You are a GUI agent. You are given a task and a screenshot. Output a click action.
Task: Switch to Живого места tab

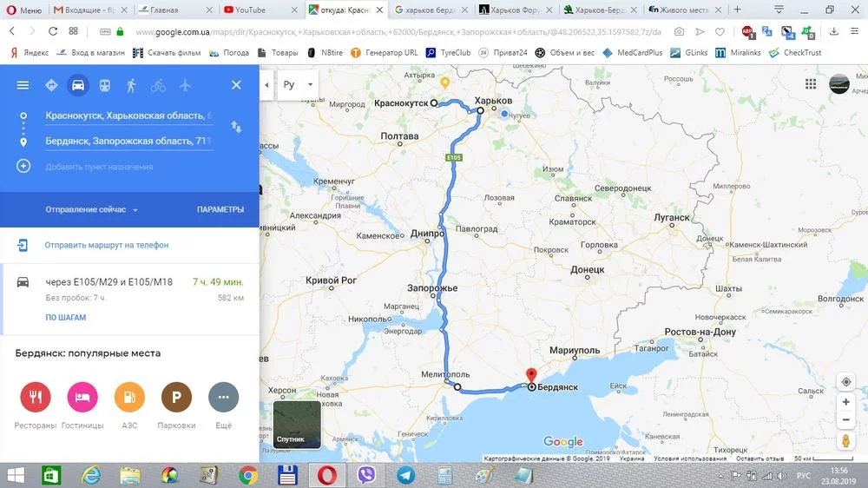click(686, 10)
